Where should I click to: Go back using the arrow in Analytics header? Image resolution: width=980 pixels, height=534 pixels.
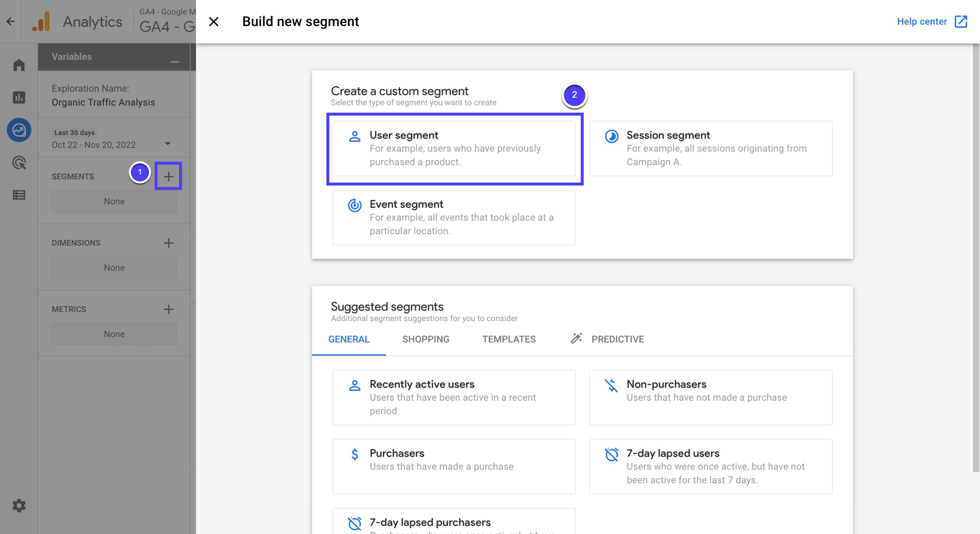coord(11,21)
